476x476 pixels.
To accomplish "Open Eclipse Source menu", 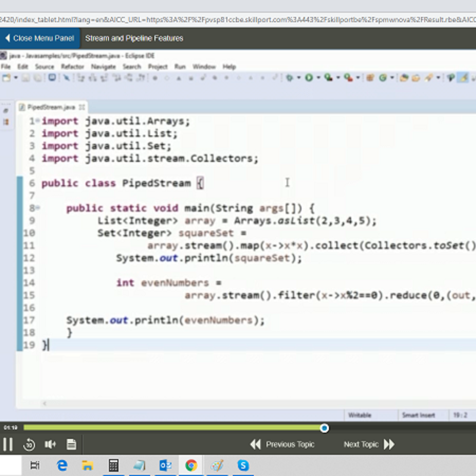I will 44,67.
